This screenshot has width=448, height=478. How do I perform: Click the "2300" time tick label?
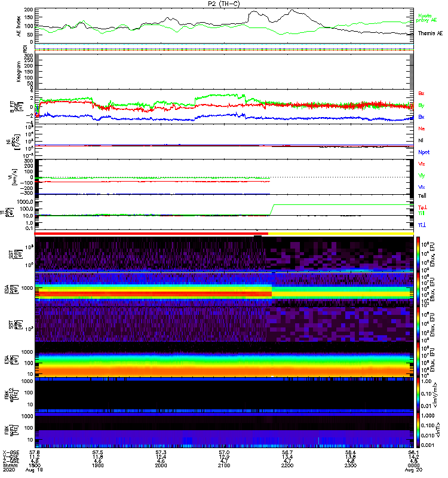[350, 465]
